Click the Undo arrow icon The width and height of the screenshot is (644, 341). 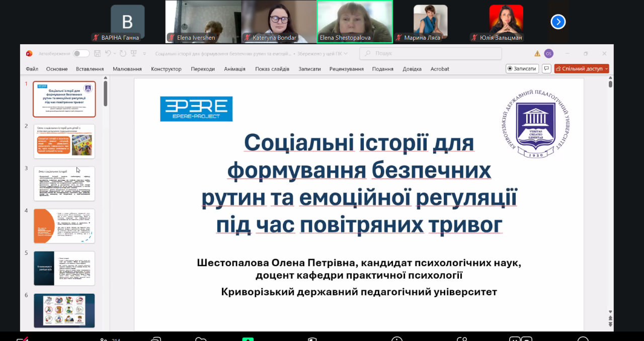point(107,53)
